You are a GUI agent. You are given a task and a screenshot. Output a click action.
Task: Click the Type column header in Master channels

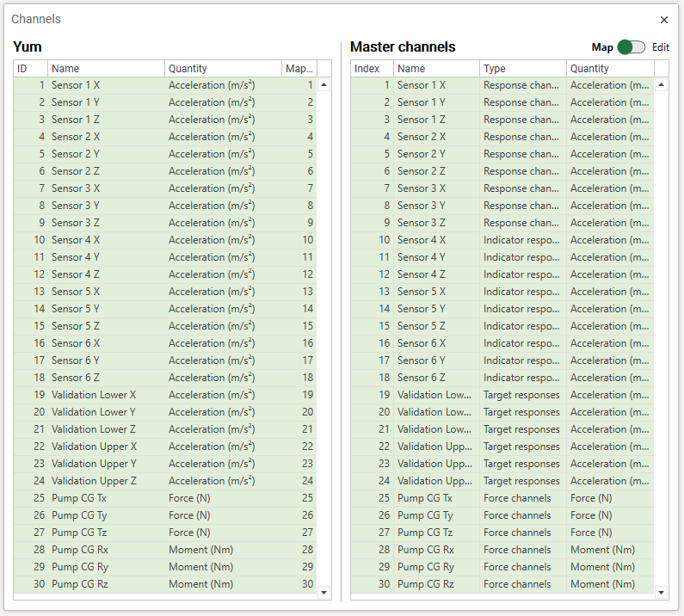click(522, 69)
